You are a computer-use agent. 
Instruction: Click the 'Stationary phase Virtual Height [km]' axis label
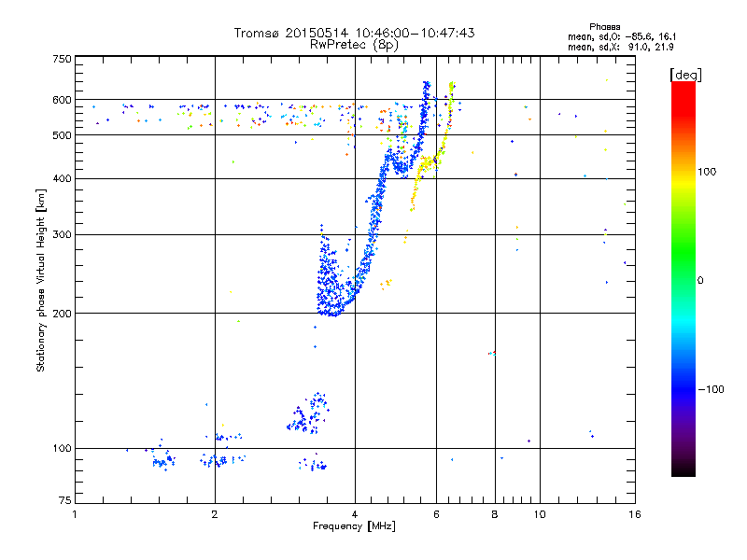point(41,281)
